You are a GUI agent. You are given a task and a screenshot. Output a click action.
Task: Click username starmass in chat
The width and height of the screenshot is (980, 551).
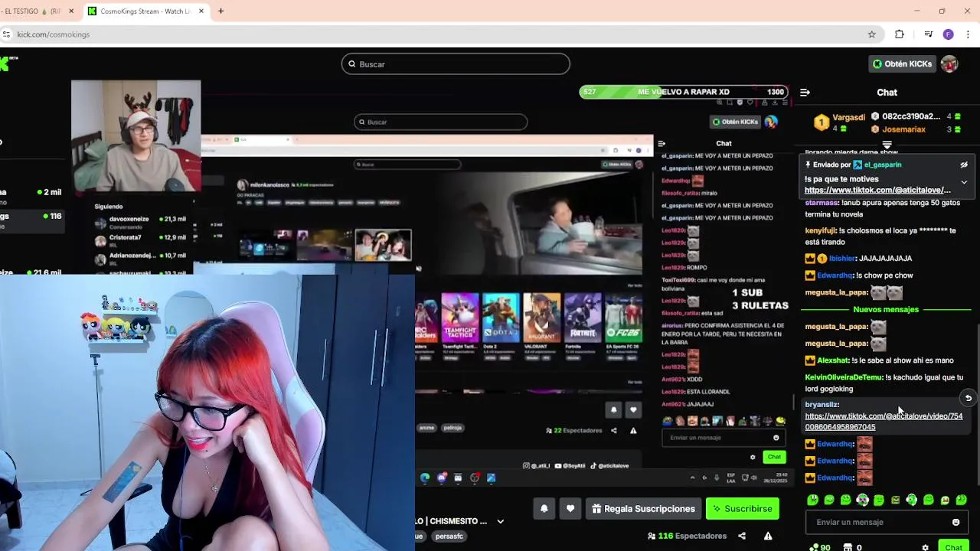[x=822, y=203]
